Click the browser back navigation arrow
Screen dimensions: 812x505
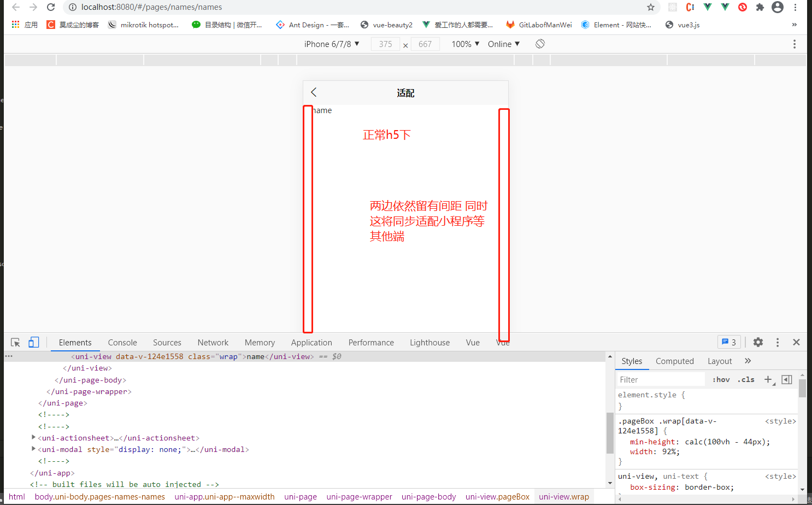tap(16, 7)
